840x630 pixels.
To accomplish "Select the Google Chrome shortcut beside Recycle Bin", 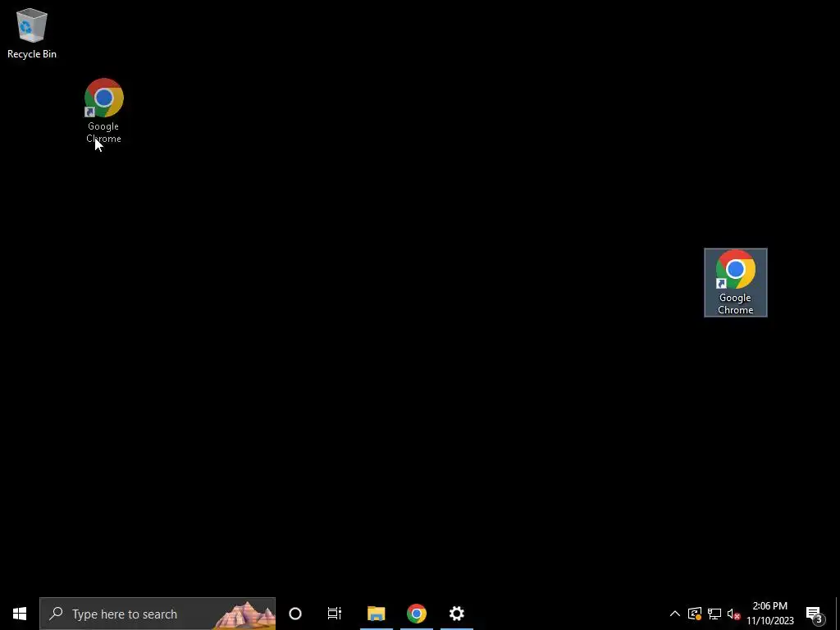I will pos(104,111).
